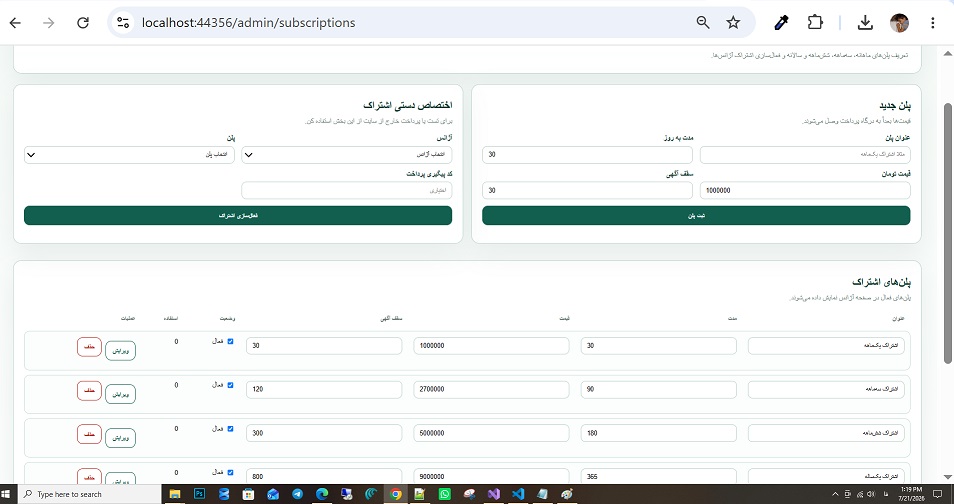Click the page vertical scrollbar thumb
Screen dimensions: 954x504
(x=947, y=234)
